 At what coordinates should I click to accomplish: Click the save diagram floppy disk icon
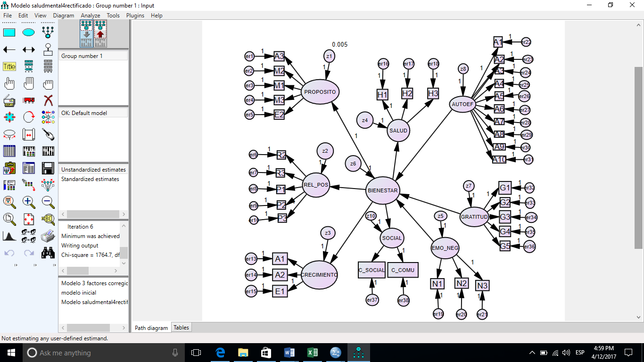[x=48, y=168]
